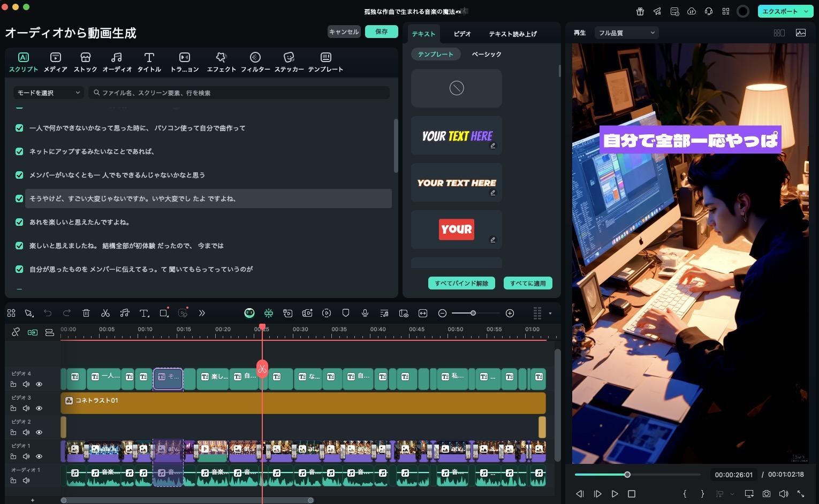
Task: Click the preview playback progress slider handle
Action: tap(627, 475)
